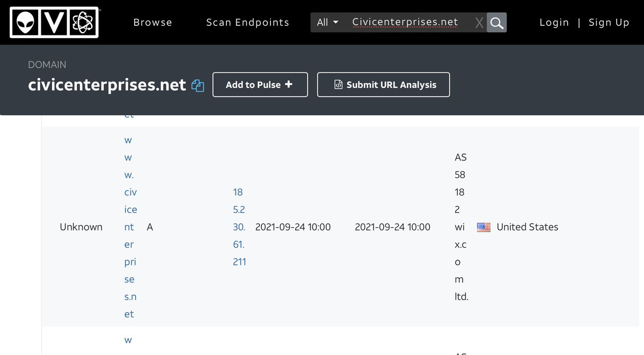This screenshot has height=355, width=644.
Task: Click the file code icon on Submit URL Analysis
Action: click(338, 85)
